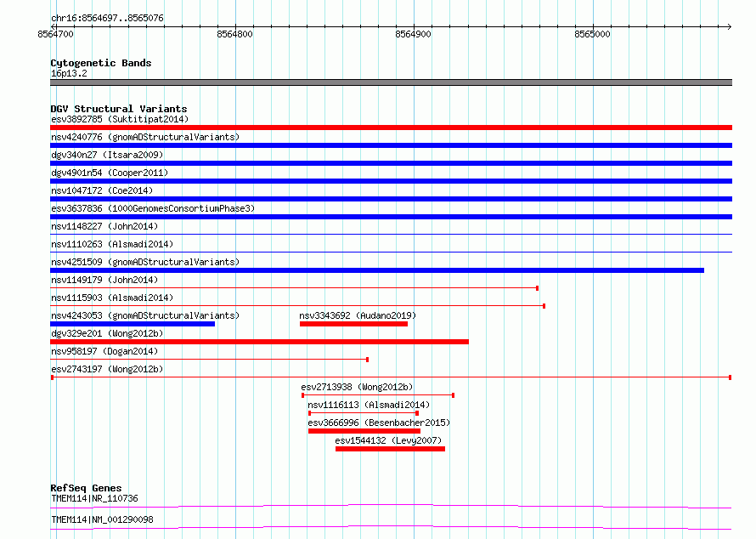Viewport: 756px width, 539px height.
Task: Click esv3637836 (1000GenomesConsortiumPhase3) label
Action: [x=153, y=208]
